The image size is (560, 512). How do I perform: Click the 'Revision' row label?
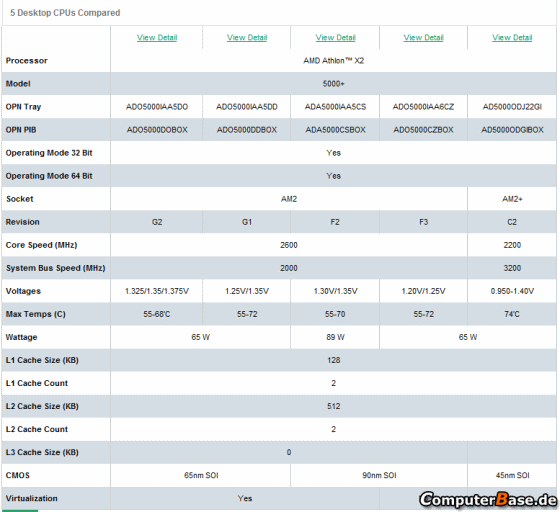click(x=22, y=222)
